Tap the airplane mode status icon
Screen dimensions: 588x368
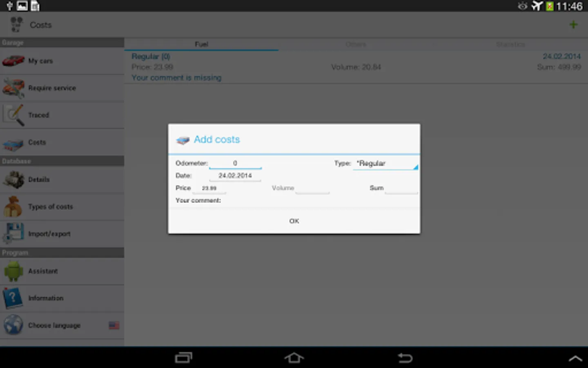pos(537,6)
